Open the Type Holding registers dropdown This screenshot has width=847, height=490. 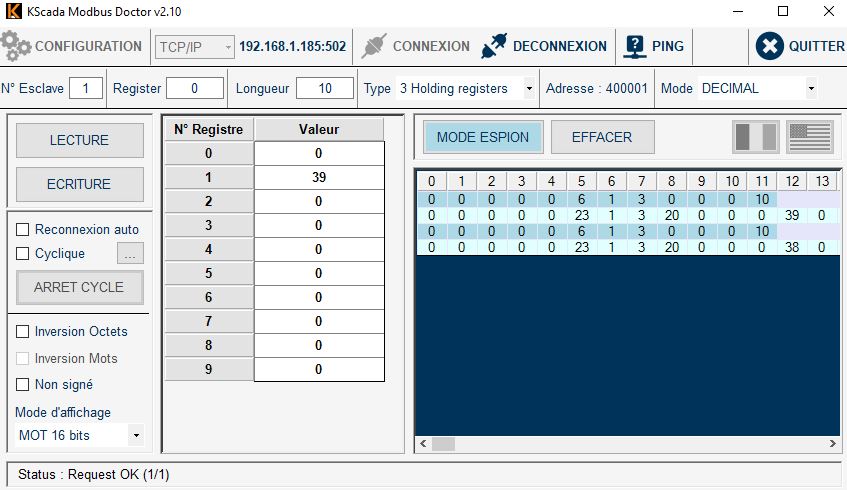(x=528, y=89)
